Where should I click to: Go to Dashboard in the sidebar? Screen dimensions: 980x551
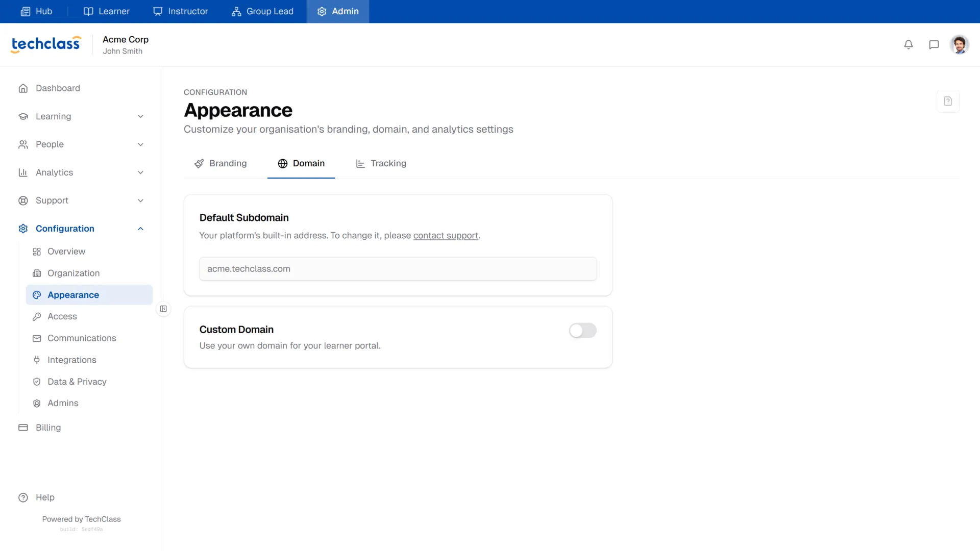point(82,88)
